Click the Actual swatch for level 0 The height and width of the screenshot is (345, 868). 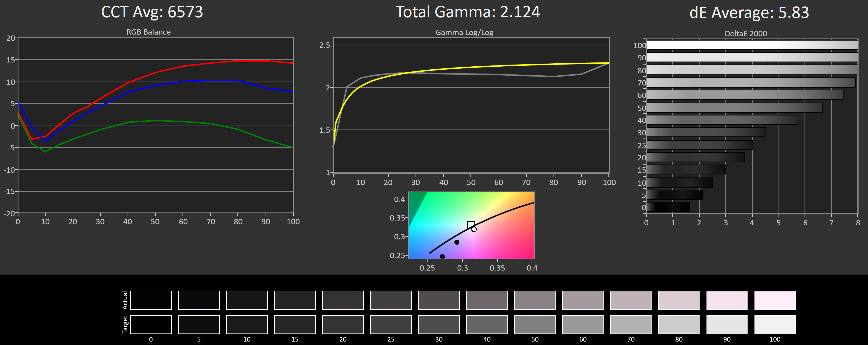(x=151, y=300)
